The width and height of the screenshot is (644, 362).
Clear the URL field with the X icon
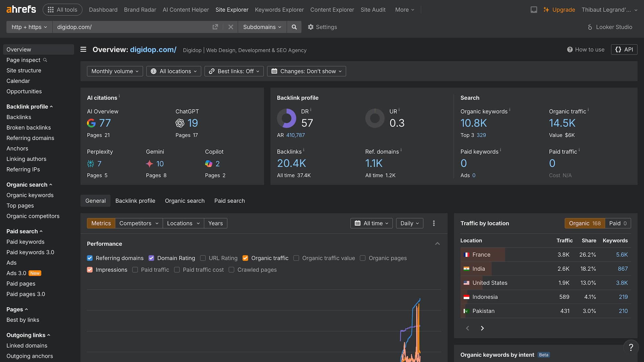coord(231,27)
